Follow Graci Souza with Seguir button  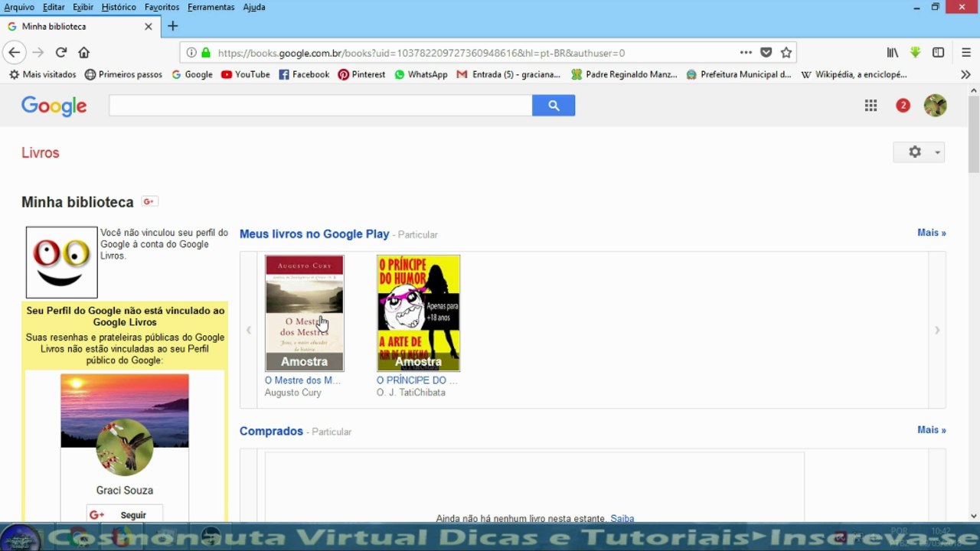pyautogui.click(x=125, y=515)
